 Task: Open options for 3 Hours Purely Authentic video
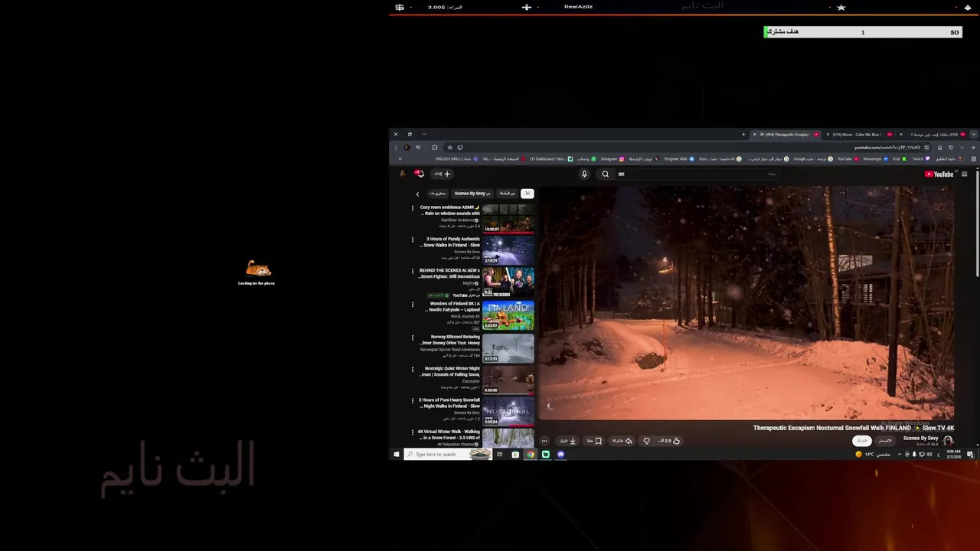pos(413,240)
